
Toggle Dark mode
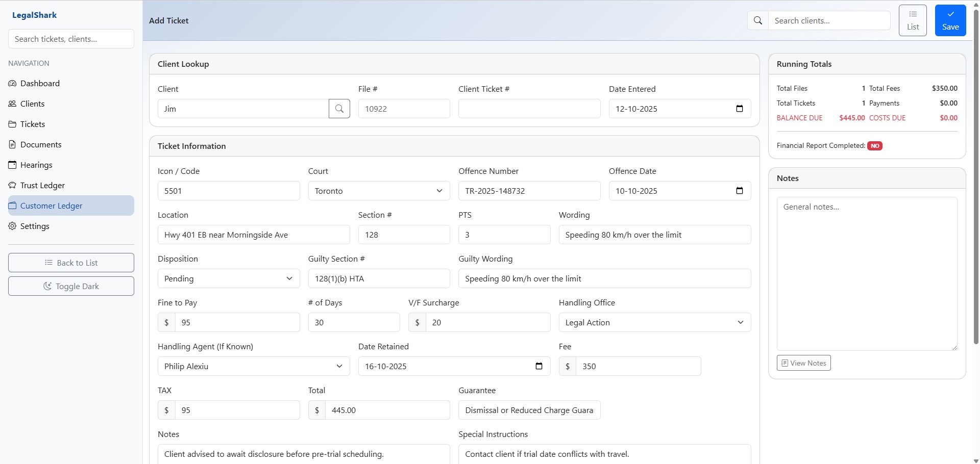point(71,286)
